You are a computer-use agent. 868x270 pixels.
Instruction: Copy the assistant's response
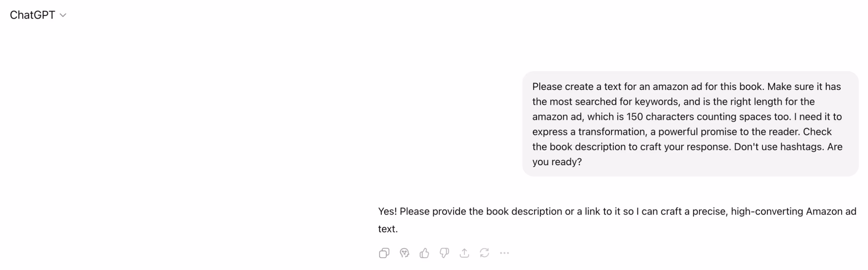click(384, 253)
